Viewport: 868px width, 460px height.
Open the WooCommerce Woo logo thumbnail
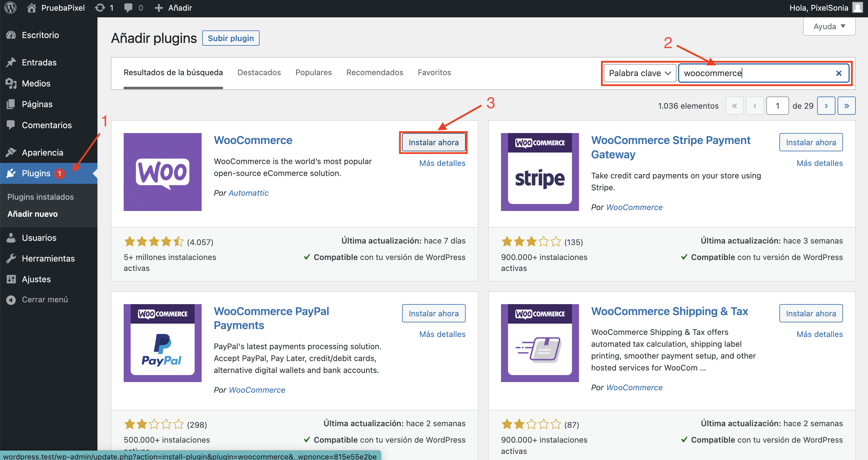point(162,172)
